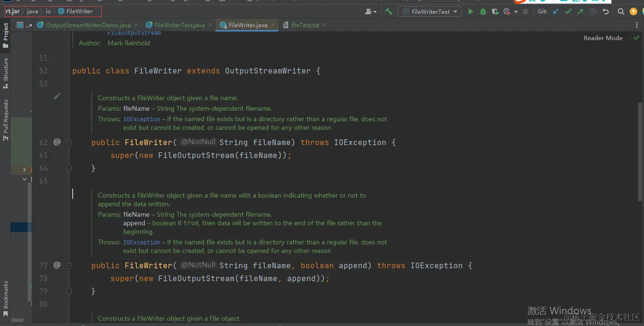
Task: Open the FileWriterTest run configuration dropdown
Action: (x=429, y=11)
